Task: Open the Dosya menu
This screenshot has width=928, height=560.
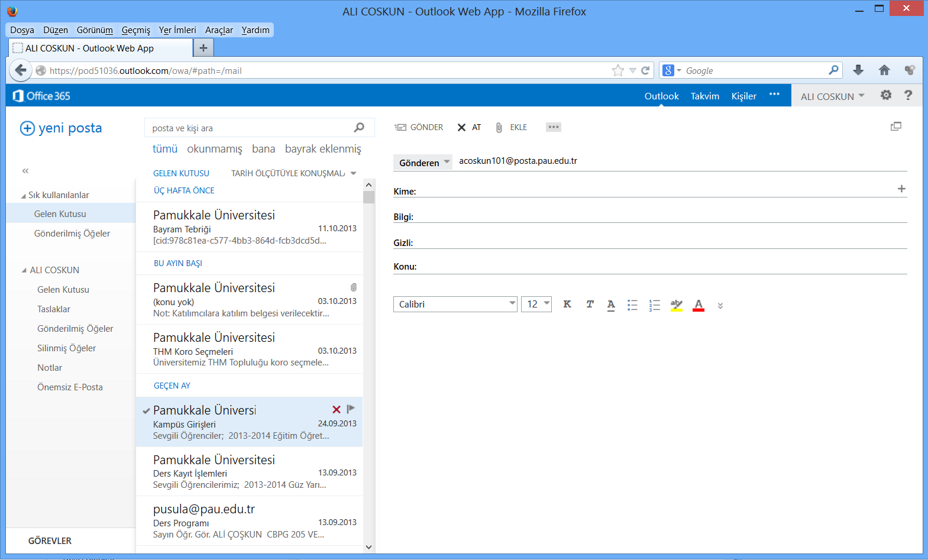Action: click(x=22, y=30)
